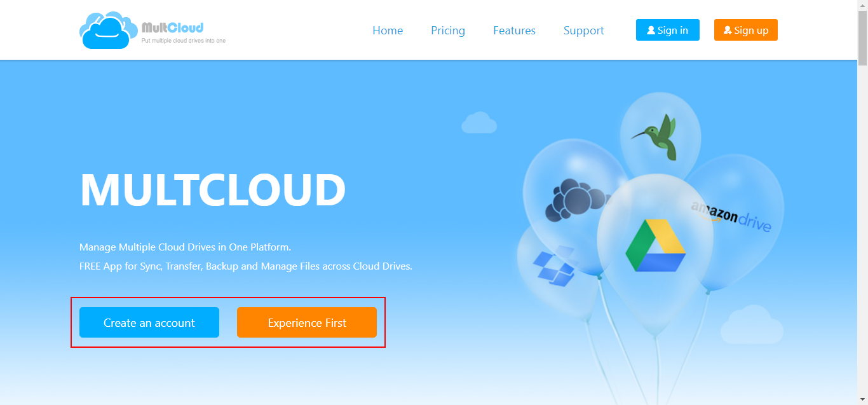This screenshot has width=868, height=405.
Task: Click the MultCloud cloud logo
Action: [108, 30]
